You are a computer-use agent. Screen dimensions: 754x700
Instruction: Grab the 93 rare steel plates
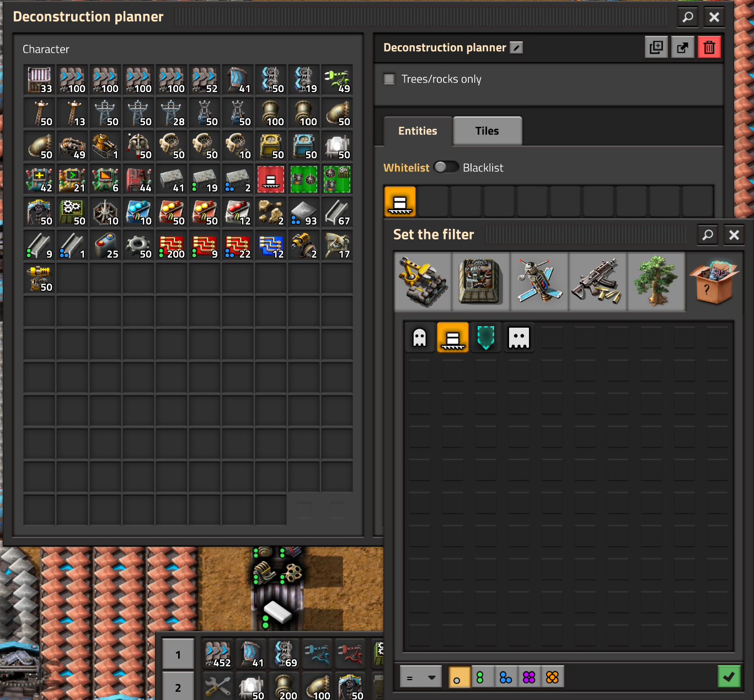pyautogui.click(x=304, y=212)
